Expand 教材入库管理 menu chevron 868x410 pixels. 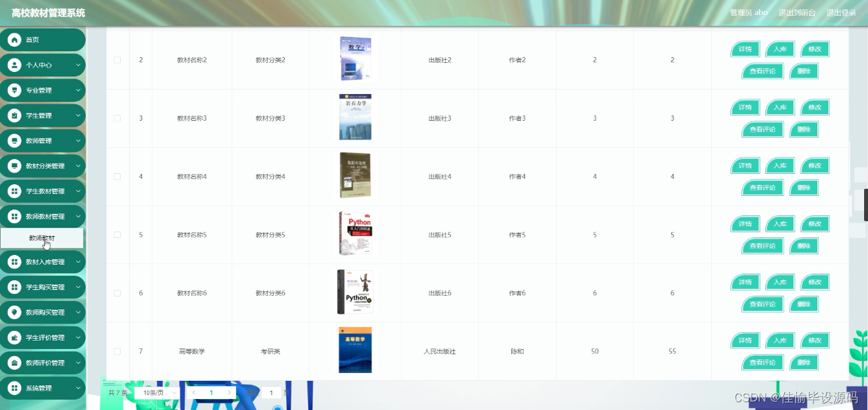78,262
